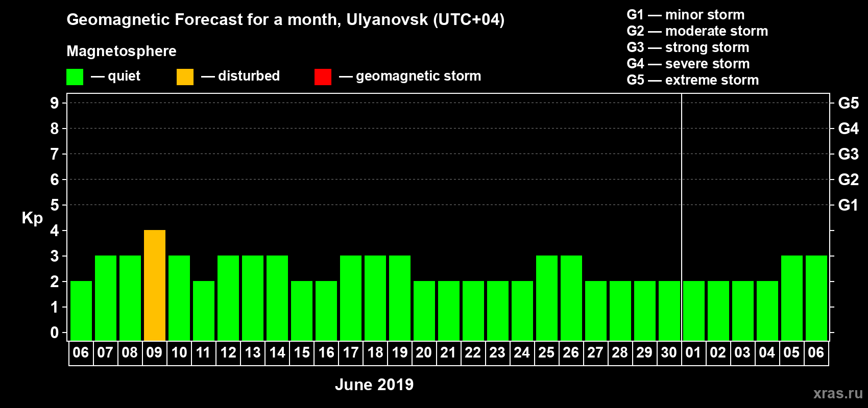Click 'G1 — minor storm' text
Image resolution: width=868 pixels, height=408 pixels.
pyautogui.click(x=686, y=15)
